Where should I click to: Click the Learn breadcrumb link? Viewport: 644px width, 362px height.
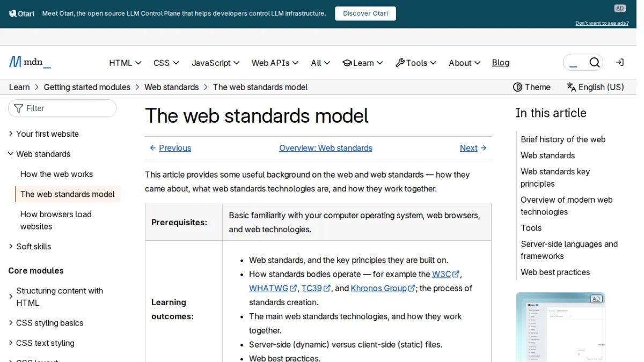click(x=19, y=87)
